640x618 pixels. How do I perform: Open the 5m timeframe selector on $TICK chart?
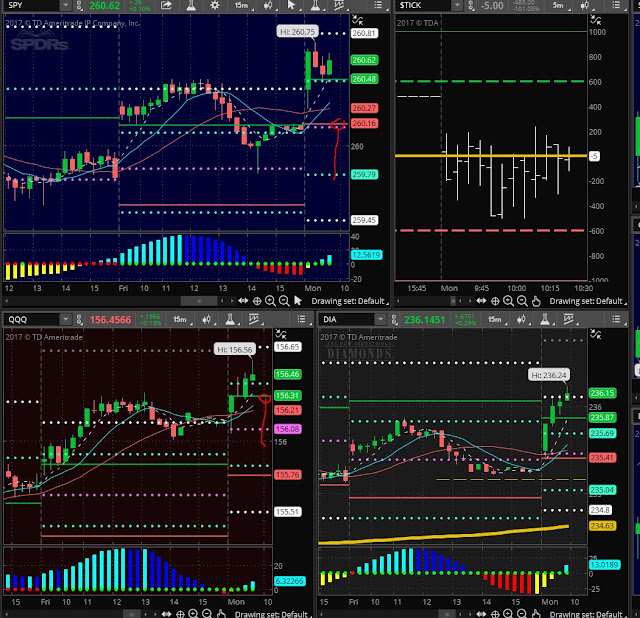(x=559, y=5)
